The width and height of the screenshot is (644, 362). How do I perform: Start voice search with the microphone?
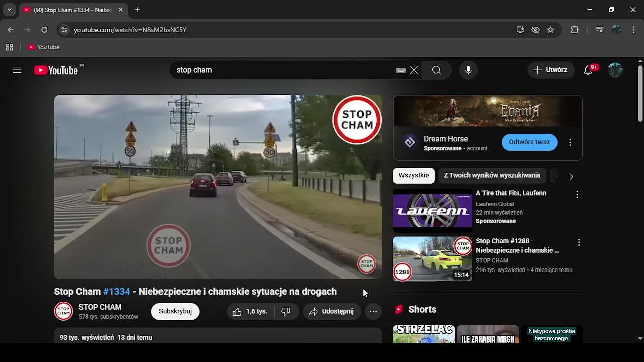pos(468,70)
